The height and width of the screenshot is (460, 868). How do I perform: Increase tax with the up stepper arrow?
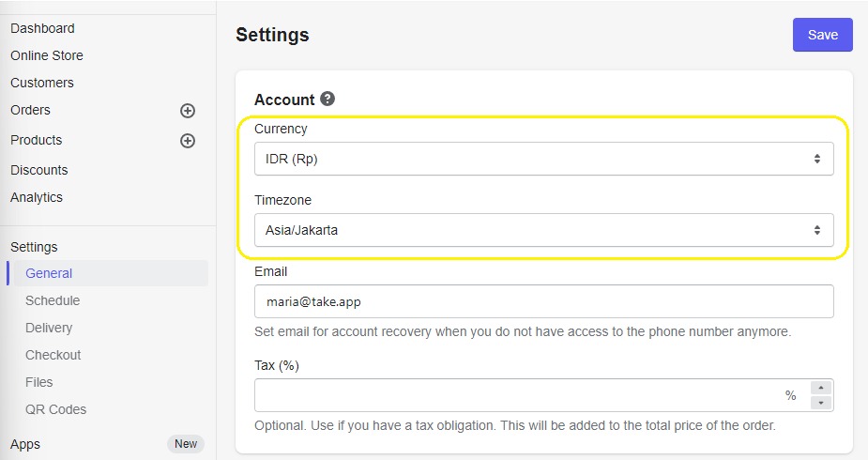(820, 388)
